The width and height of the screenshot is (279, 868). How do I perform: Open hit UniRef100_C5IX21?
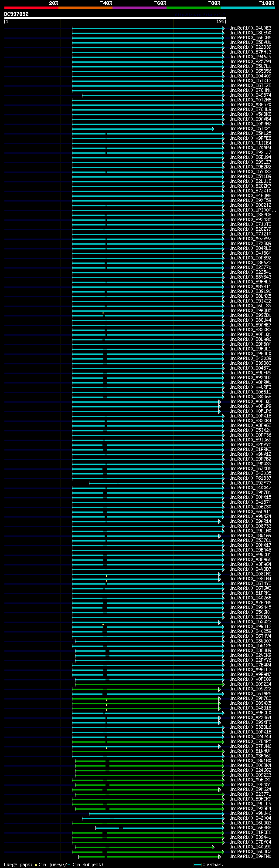tap(250, 128)
